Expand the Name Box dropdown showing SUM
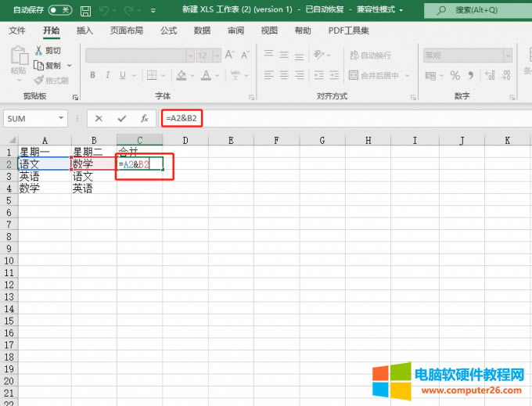Image resolution: width=532 pixels, height=406 pixels. coord(61,119)
